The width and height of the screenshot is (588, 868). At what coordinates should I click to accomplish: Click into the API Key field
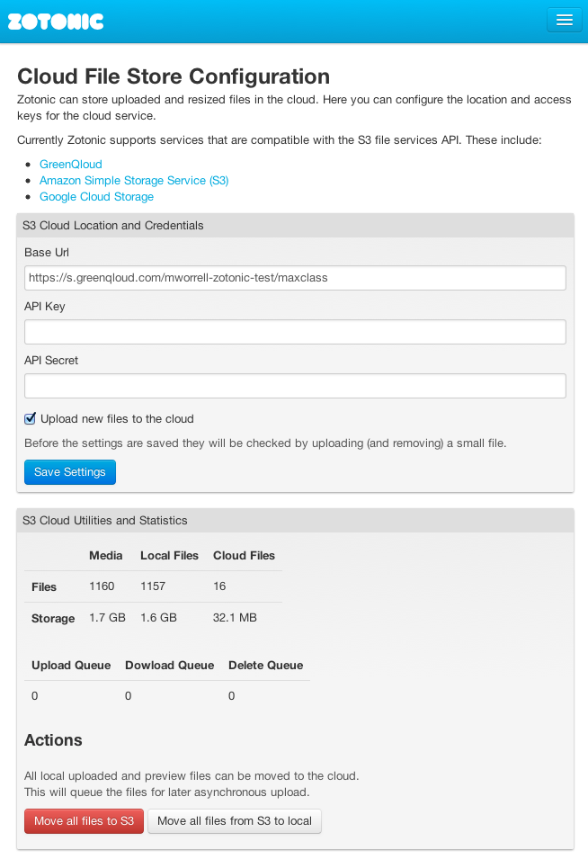tap(295, 332)
